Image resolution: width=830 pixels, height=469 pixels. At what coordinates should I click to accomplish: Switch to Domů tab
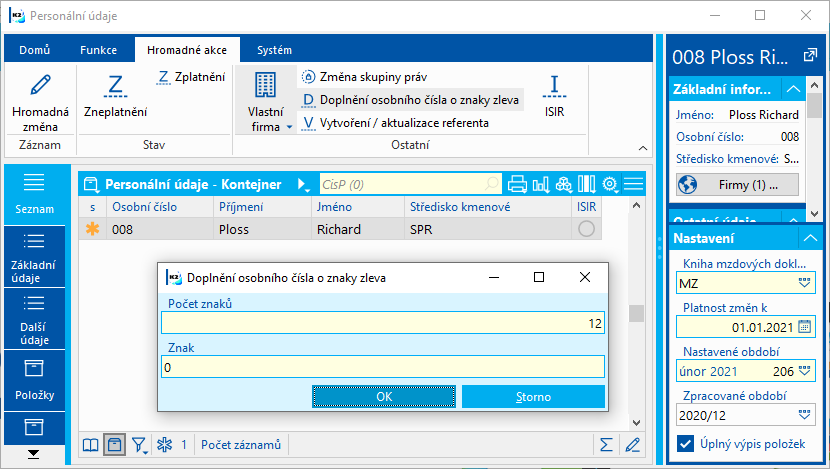(34, 50)
